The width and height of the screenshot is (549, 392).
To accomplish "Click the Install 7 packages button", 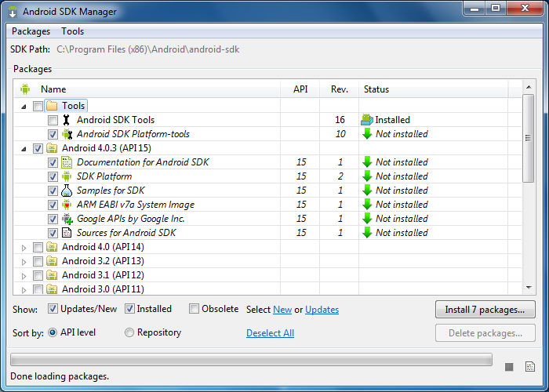I will click(x=485, y=310).
